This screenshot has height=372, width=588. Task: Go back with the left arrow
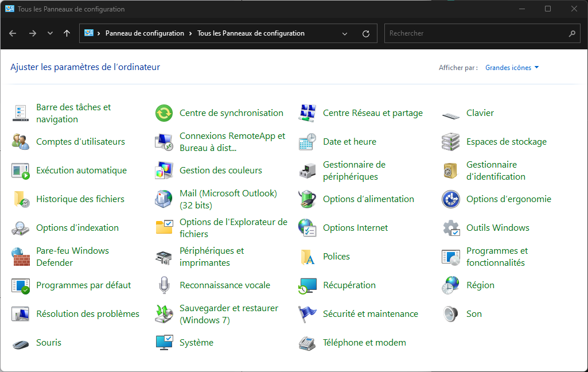coord(13,33)
